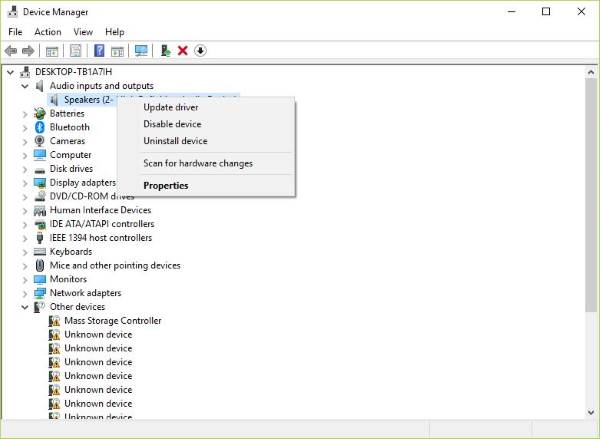Expand the Monitors category

point(25,279)
